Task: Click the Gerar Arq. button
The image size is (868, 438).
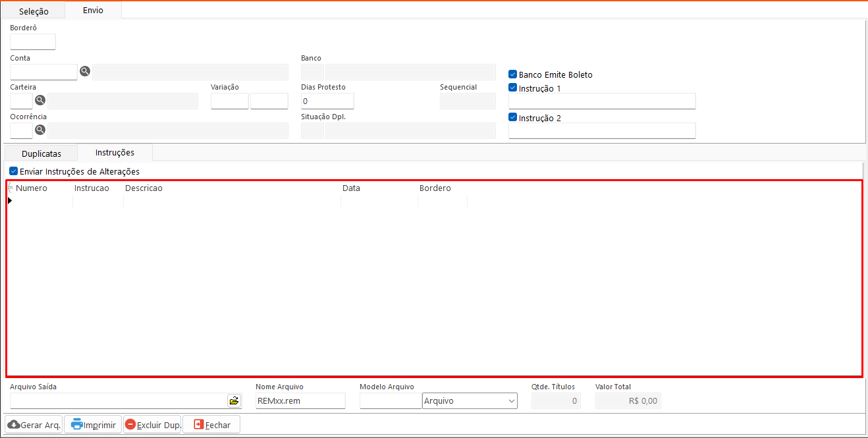Action: click(34, 425)
